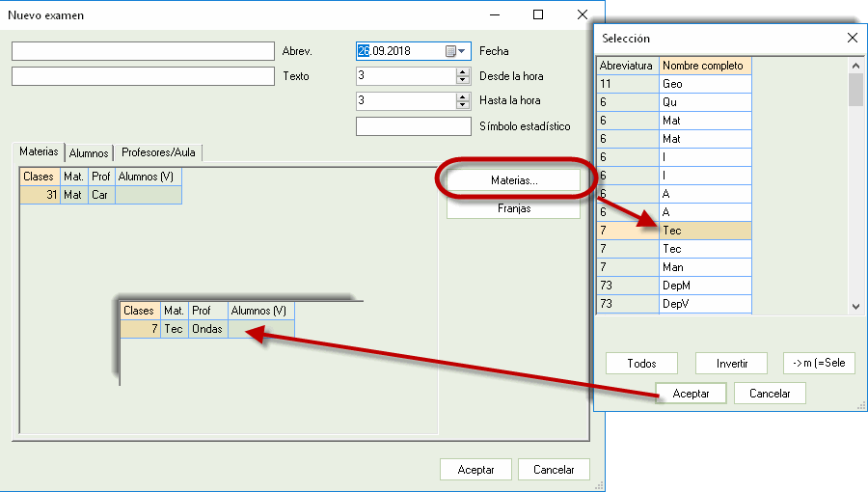Viewport: 868px width, 492px height.
Task: Click Todos in the Selección window
Action: 641,364
